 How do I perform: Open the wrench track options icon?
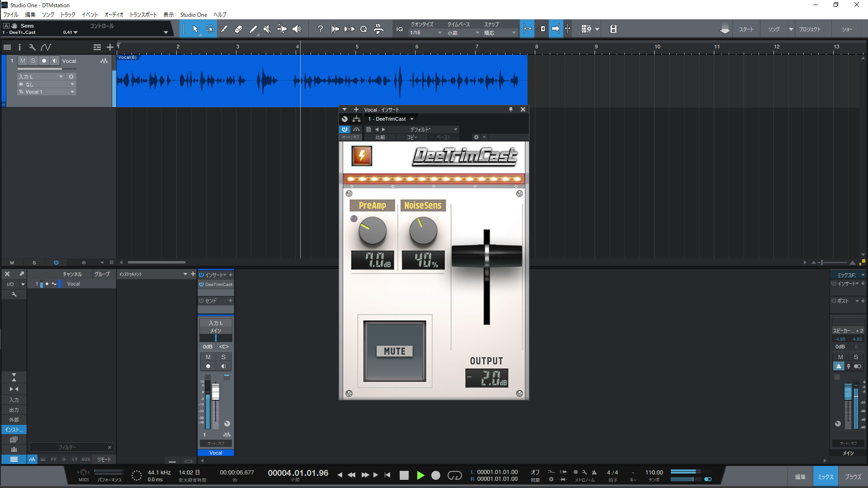32,47
